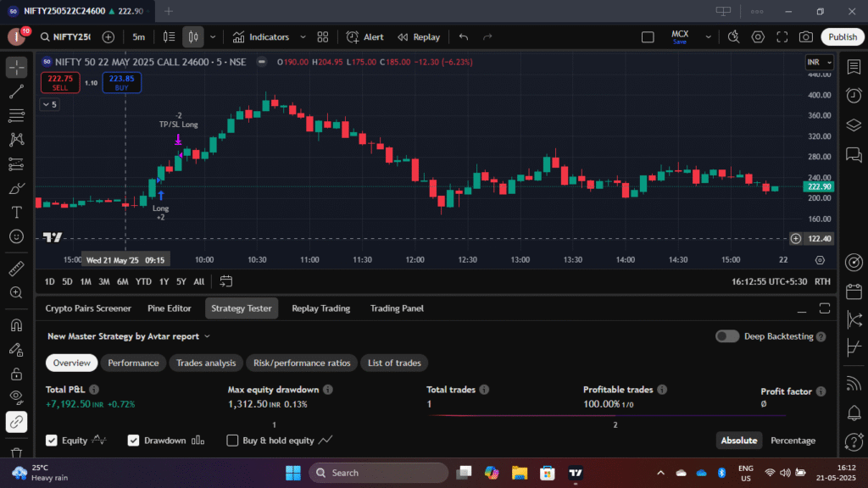
Task: Open the go to date calendar
Action: [225, 281]
